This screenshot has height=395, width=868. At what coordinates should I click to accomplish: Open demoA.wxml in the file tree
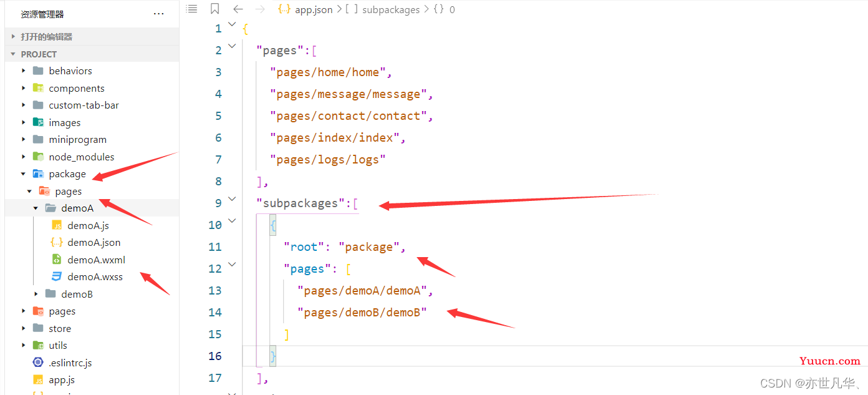[x=97, y=260]
